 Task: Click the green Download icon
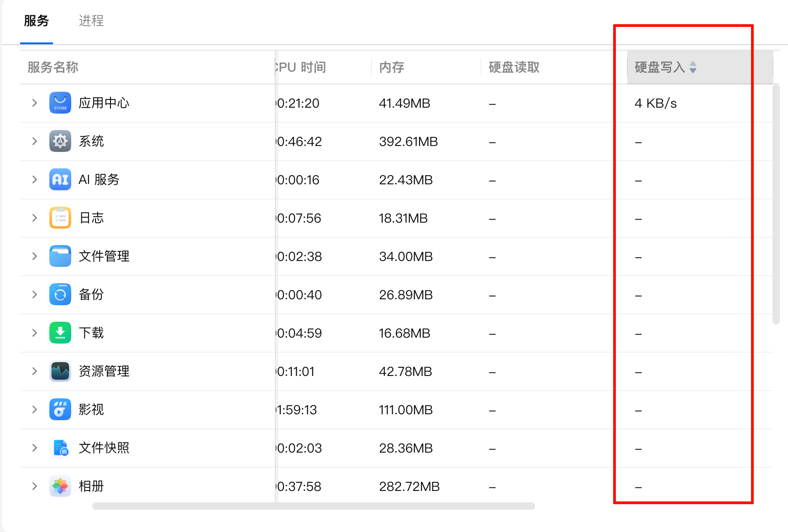60,333
